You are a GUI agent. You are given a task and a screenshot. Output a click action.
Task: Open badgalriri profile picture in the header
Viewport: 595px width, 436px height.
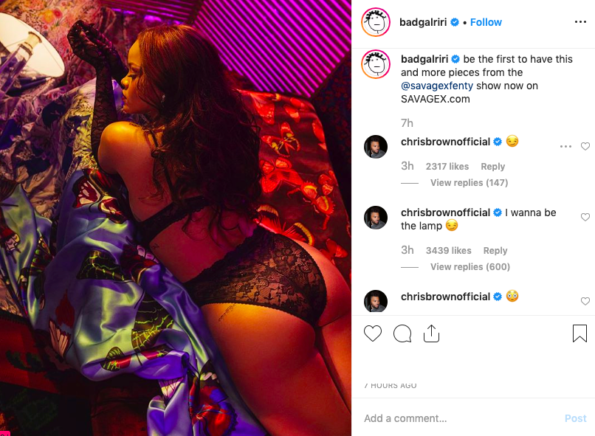(375, 22)
